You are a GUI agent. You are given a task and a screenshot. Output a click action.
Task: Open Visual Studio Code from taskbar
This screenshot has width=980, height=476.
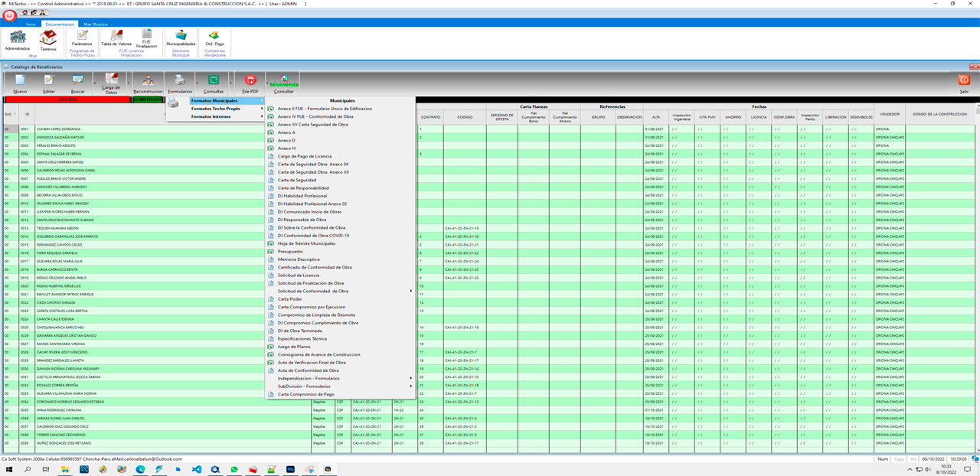[x=196, y=469]
